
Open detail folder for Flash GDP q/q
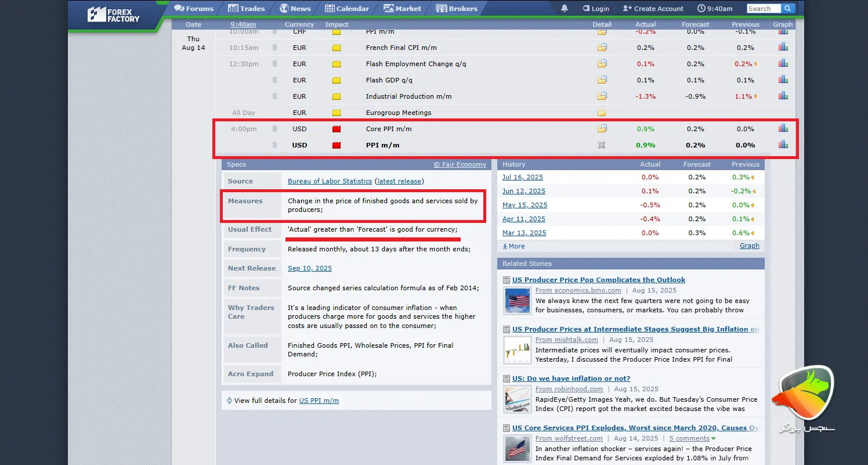[x=602, y=80]
